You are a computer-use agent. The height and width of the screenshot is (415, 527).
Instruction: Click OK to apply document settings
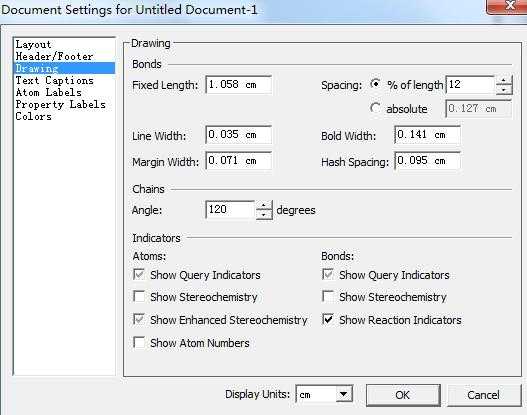(x=403, y=395)
